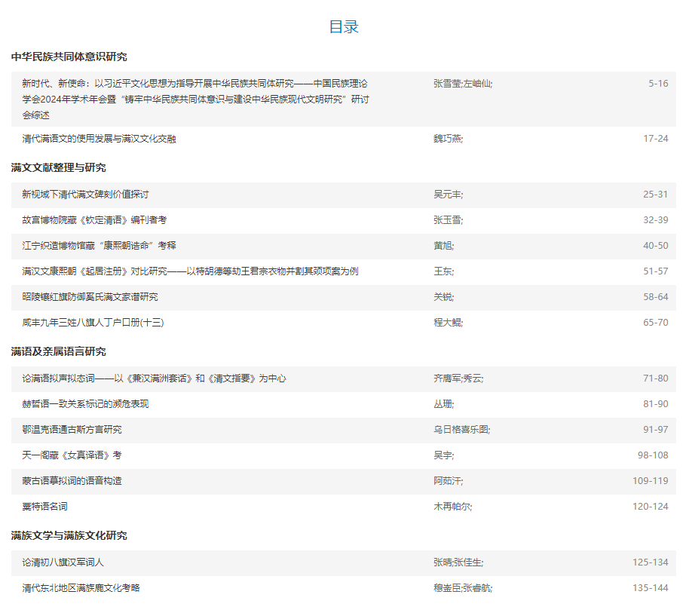View article 天一阁藏《女真译语》考

pyautogui.click(x=72, y=455)
